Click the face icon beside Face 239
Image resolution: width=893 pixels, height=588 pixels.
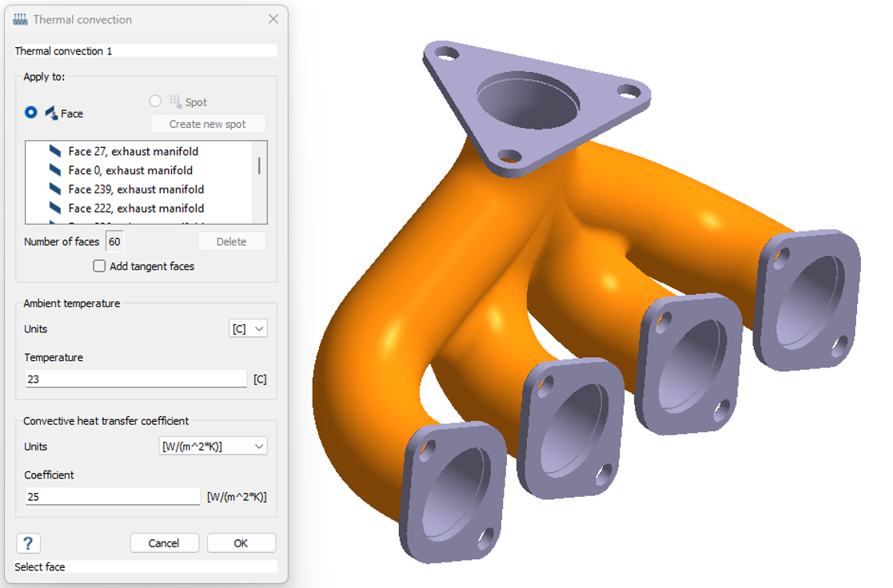click(55, 189)
